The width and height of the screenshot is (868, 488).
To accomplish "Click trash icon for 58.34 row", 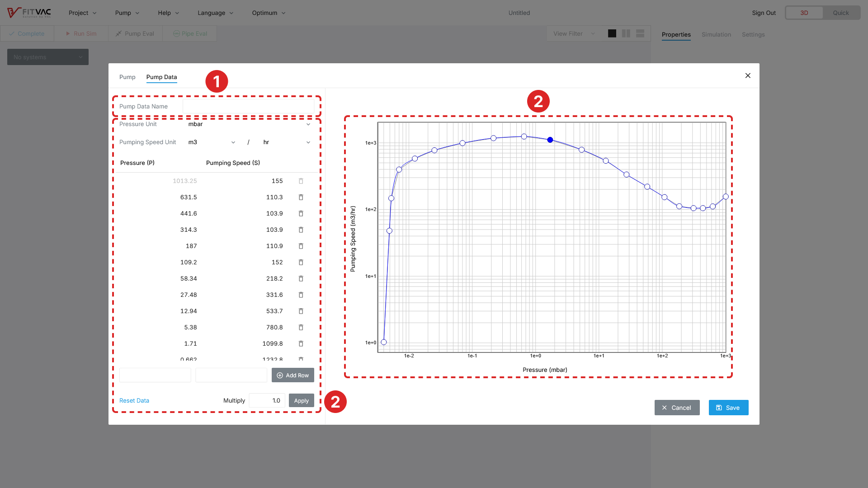I will point(301,279).
